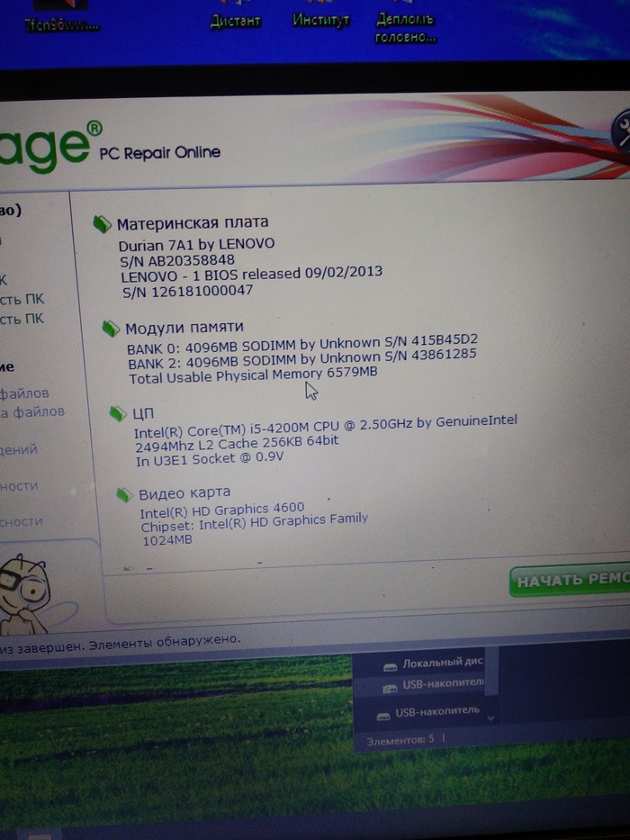Click the tag icon beside ЦП
The width and height of the screenshot is (630, 840).
(118, 413)
